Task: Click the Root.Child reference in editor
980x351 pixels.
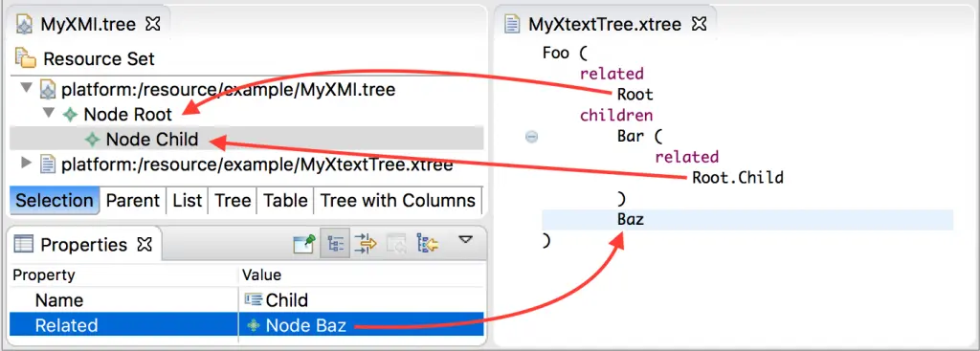Action: click(738, 178)
